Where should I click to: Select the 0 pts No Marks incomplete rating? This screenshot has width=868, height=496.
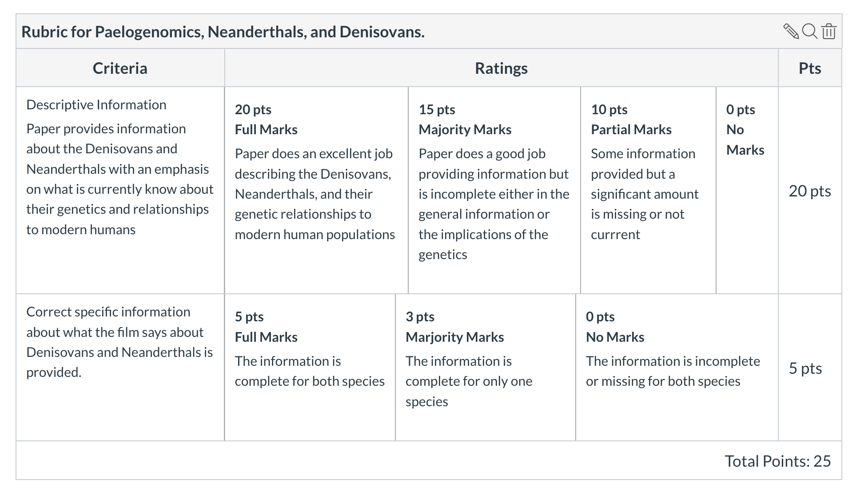pos(677,368)
